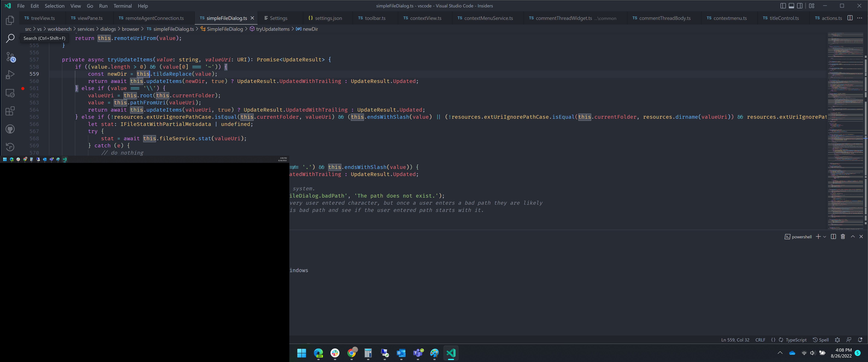Change the CRLF end-of-line sequence
This screenshot has height=362, width=868.
click(760, 340)
